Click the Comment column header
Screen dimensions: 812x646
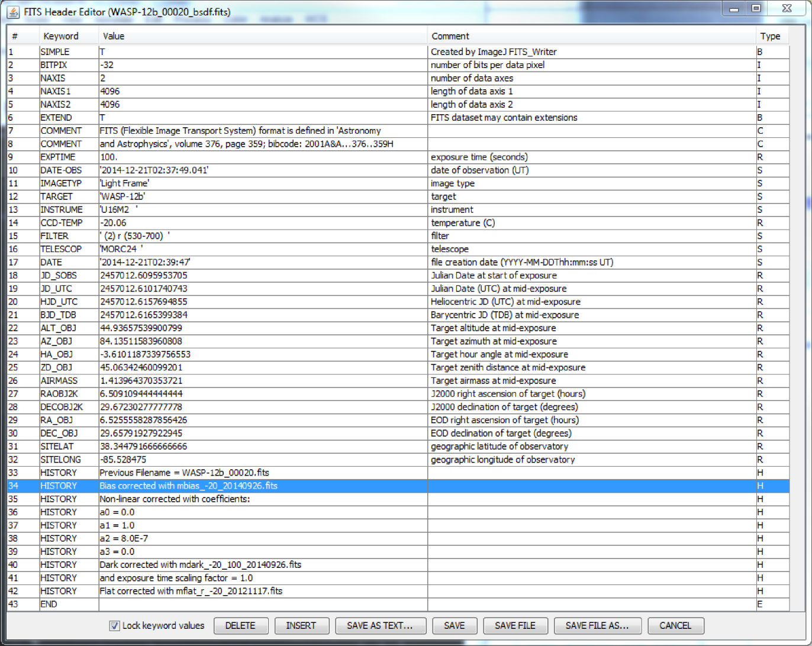click(450, 36)
